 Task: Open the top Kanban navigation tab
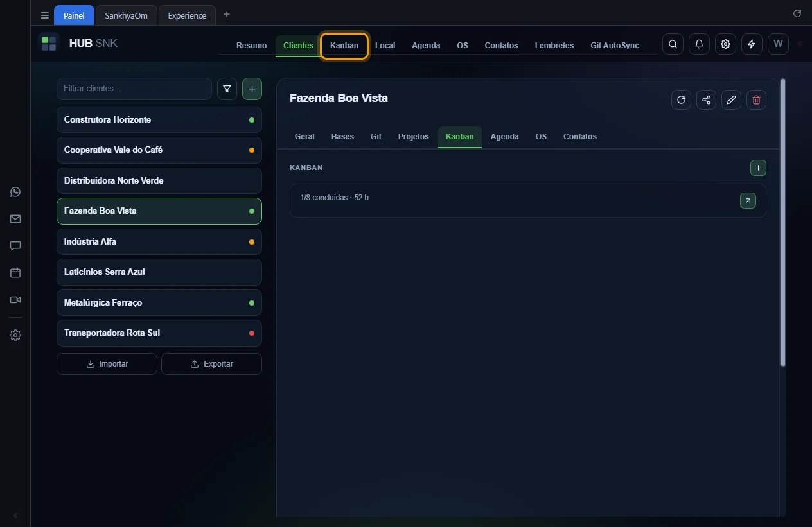click(344, 46)
